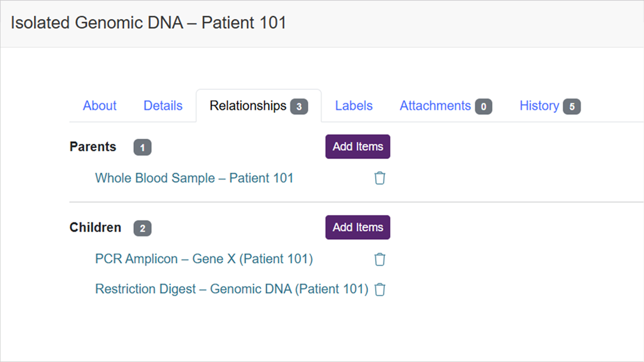644x362 pixels.
Task: Click Add Items button for Parents
Action: pos(358,147)
